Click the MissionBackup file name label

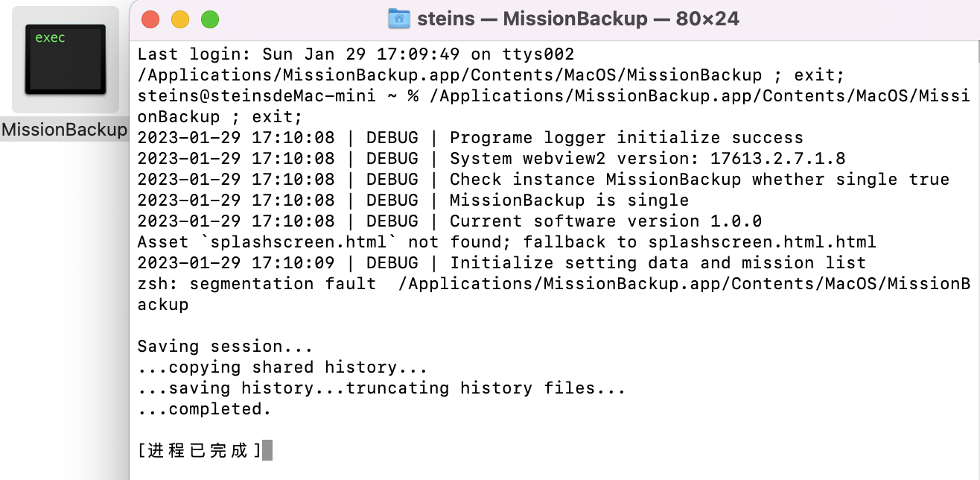[65, 130]
